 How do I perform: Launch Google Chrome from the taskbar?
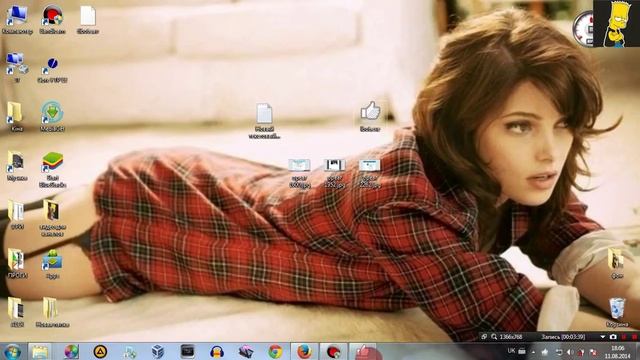[275, 351]
